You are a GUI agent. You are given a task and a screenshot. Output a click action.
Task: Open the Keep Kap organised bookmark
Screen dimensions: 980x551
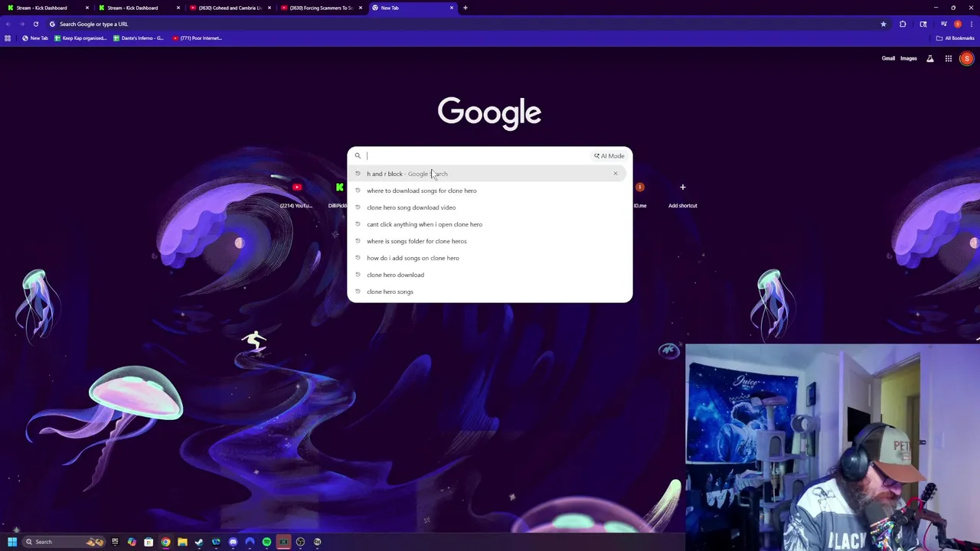click(80, 38)
